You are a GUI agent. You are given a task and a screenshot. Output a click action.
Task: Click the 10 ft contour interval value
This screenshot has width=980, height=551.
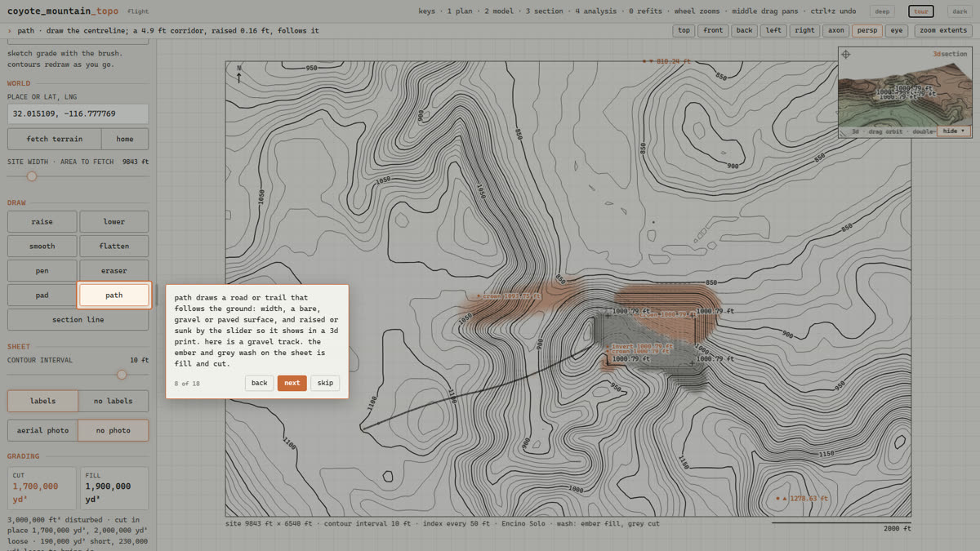coord(139,360)
